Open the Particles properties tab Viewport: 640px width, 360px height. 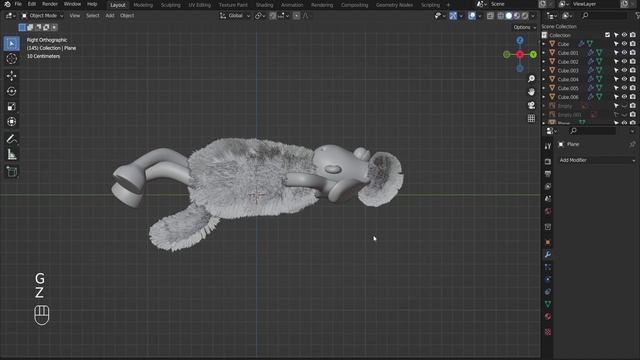click(548, 267)
